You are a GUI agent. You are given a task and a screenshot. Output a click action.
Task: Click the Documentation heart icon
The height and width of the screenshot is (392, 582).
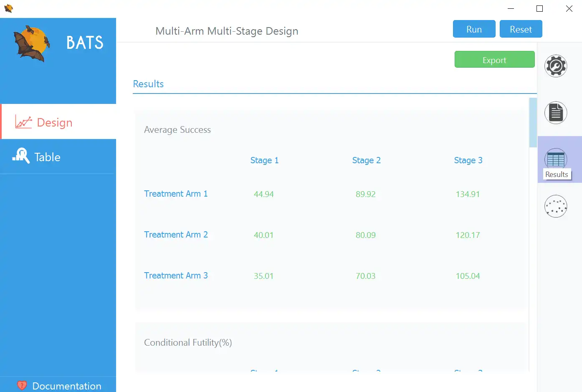pyautogui.click(x=22, y=385)
